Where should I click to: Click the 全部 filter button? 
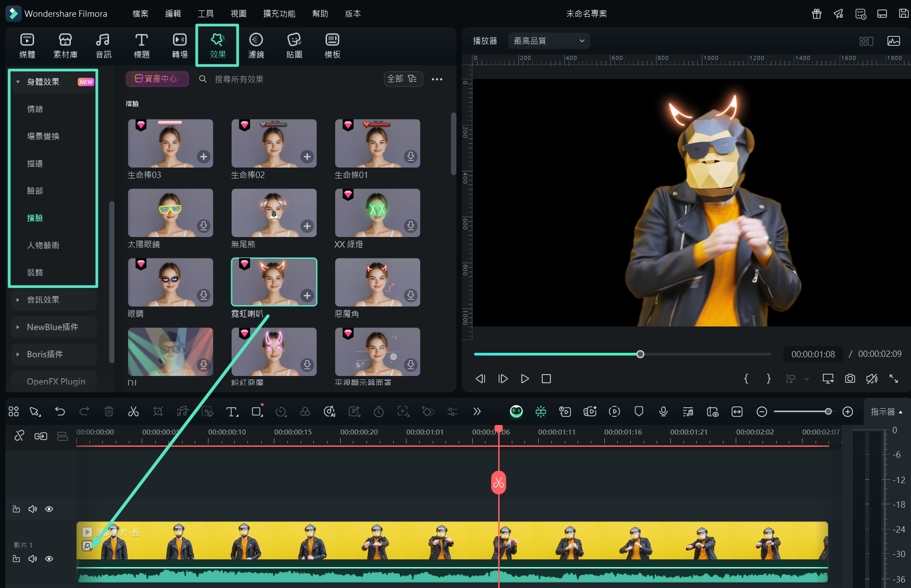click(402, 79)
